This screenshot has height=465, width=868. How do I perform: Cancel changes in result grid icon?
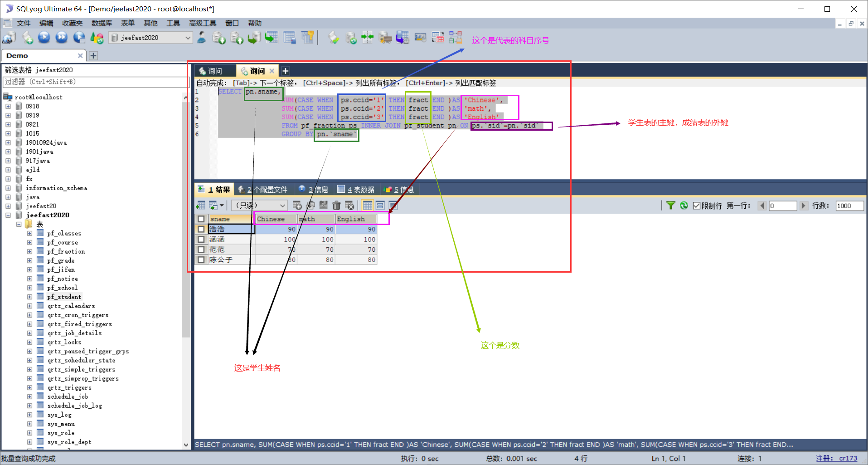[x=349, y=206]
